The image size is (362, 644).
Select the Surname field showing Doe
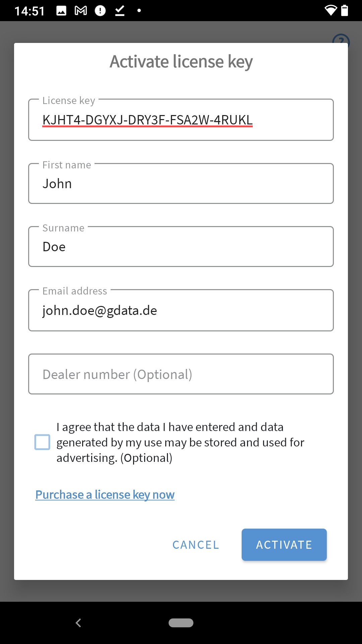(x=181, y=246)
